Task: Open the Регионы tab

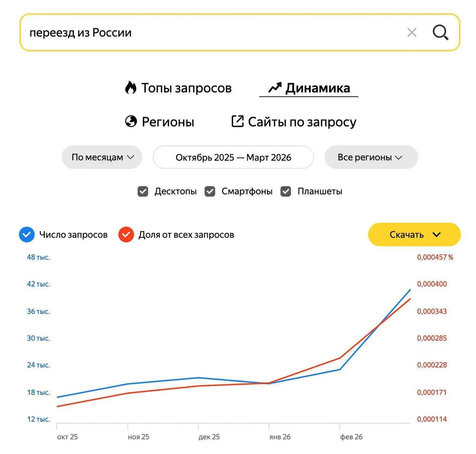Action: pos(168,122)
